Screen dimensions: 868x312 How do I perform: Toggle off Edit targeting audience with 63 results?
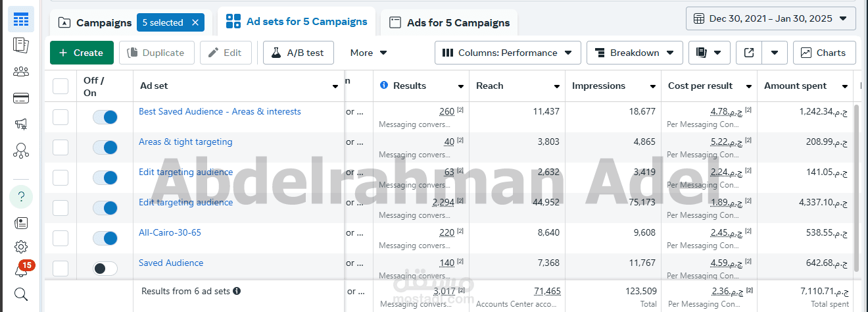pyautogui.click(x=105, y=178)
